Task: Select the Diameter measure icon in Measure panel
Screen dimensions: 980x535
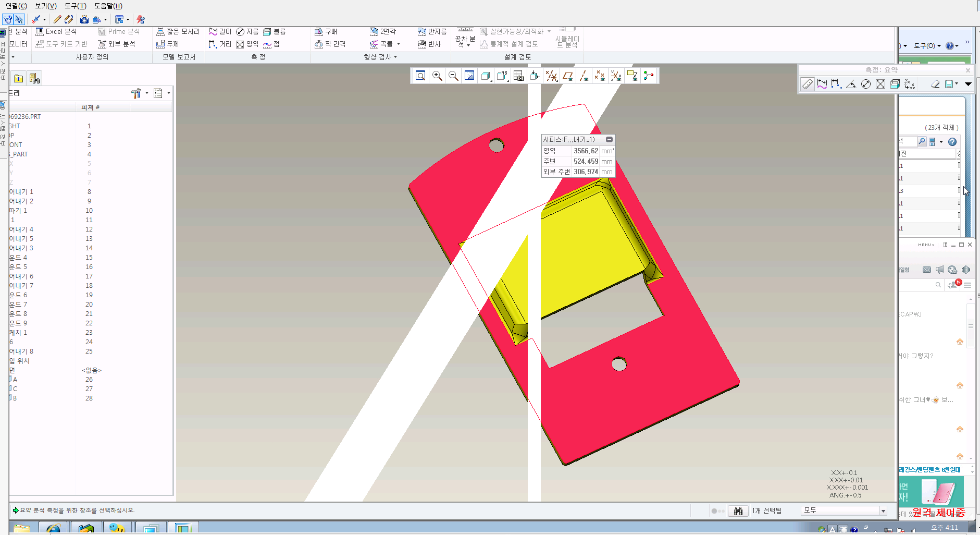Action: pyautogui.click(x=866, y=84)
